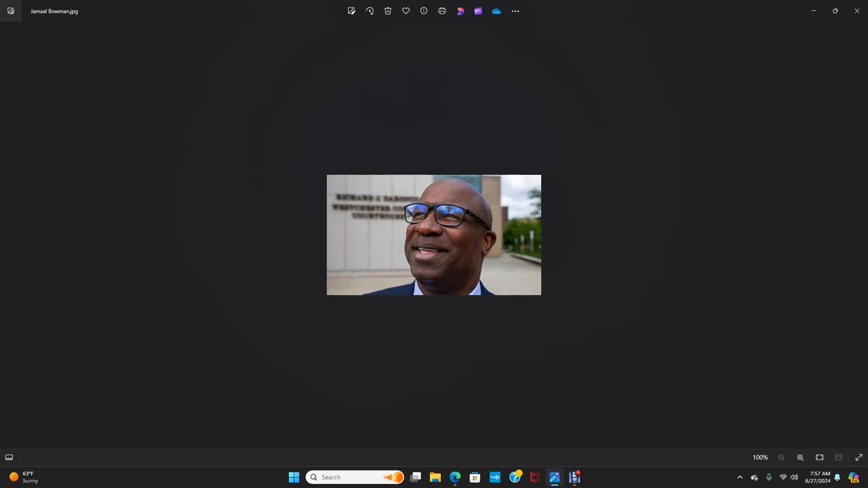Fit image to window button
868x488 pixels.
(819, 457)
